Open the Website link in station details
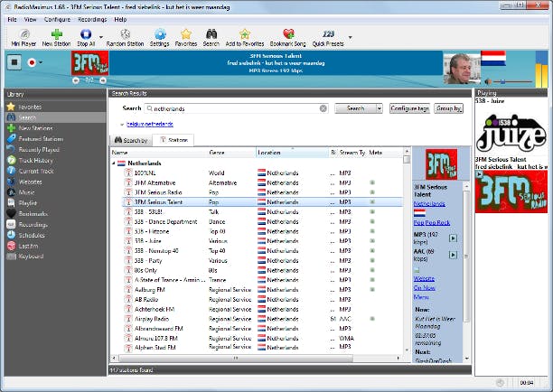 click(x=424, y=279)
